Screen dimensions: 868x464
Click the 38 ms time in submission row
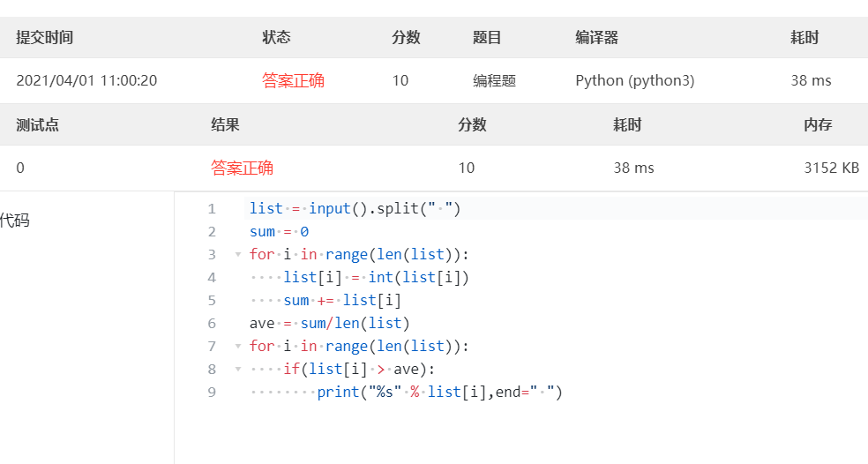point(811,81)
